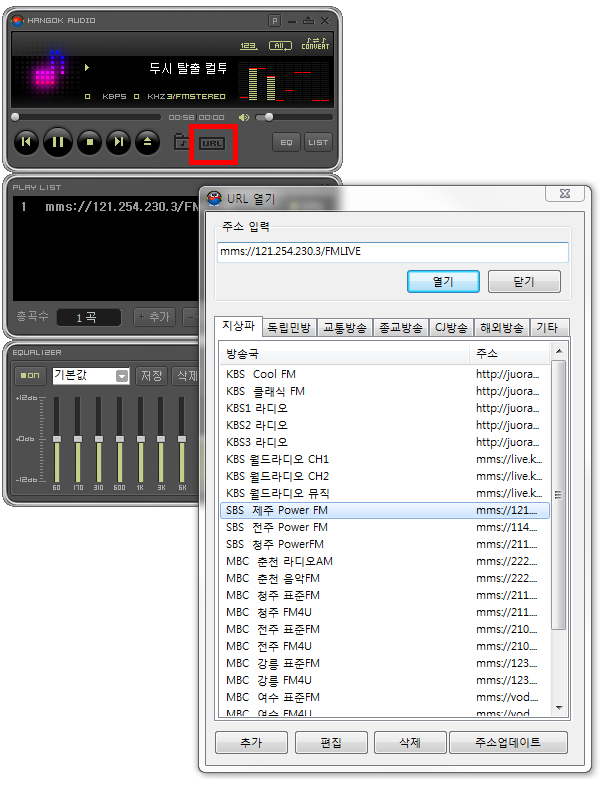The height and width of the screenshot is (785, 608).
Task: Click the 추가 button in the playlist panel
Action: (x=154, y=317)
